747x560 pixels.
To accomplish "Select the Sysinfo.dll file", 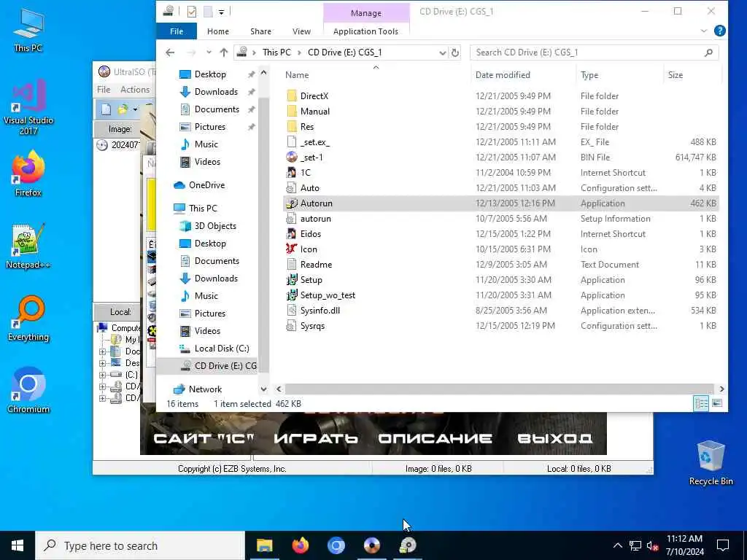I will pyautogui.click(x=320, y=311).
